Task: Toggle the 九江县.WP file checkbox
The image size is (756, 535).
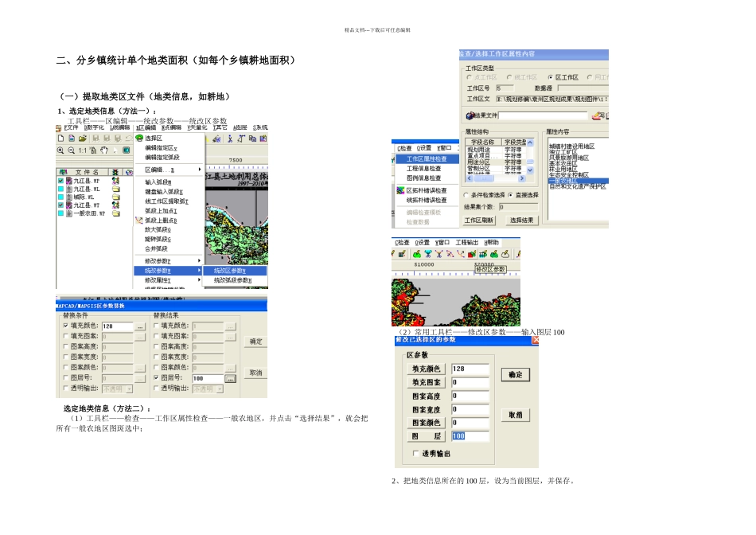Action: [60, 181]
